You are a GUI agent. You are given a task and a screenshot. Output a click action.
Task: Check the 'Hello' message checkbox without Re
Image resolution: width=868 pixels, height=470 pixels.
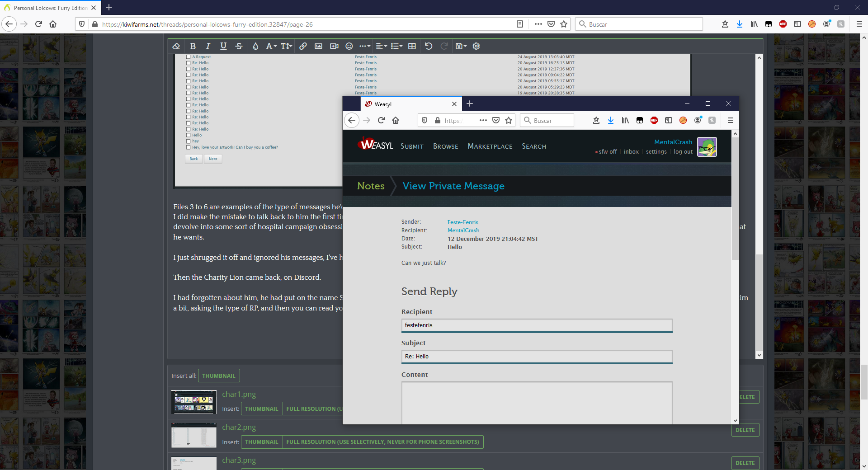pos(188,135)
